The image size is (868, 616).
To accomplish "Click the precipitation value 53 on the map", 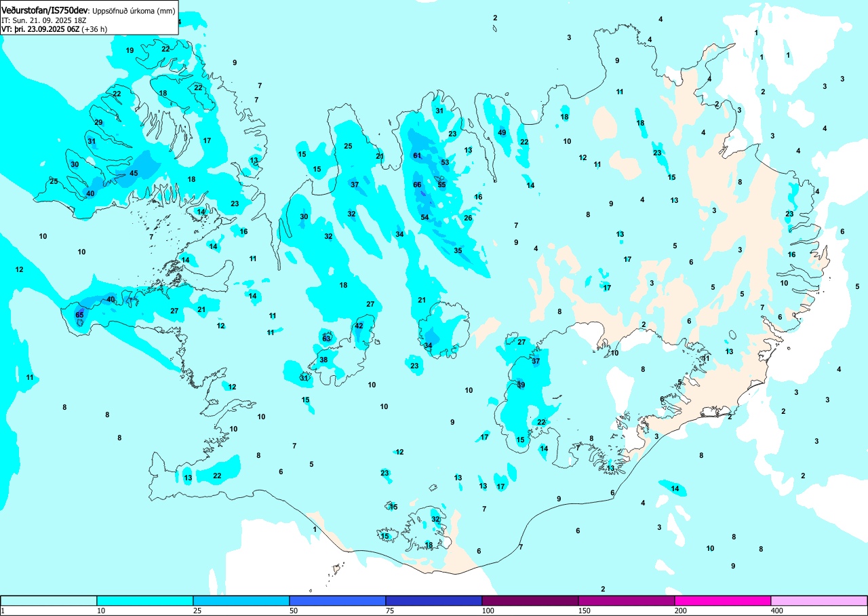I will pos(445,162).
